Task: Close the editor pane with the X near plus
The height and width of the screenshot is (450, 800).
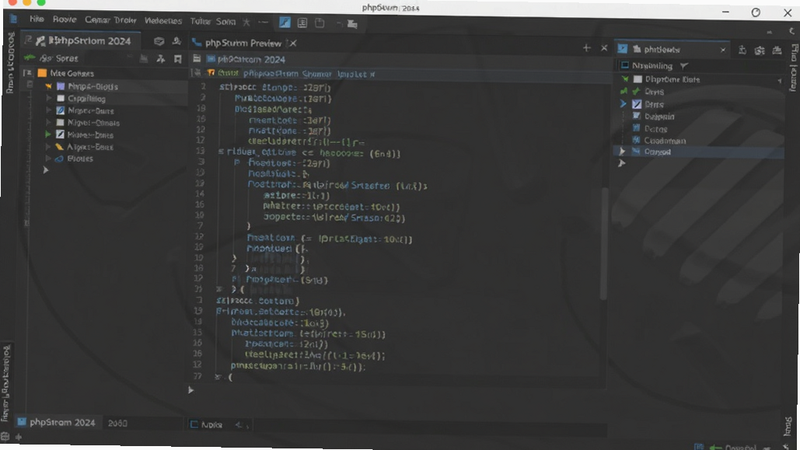Action: pos(604,48)
